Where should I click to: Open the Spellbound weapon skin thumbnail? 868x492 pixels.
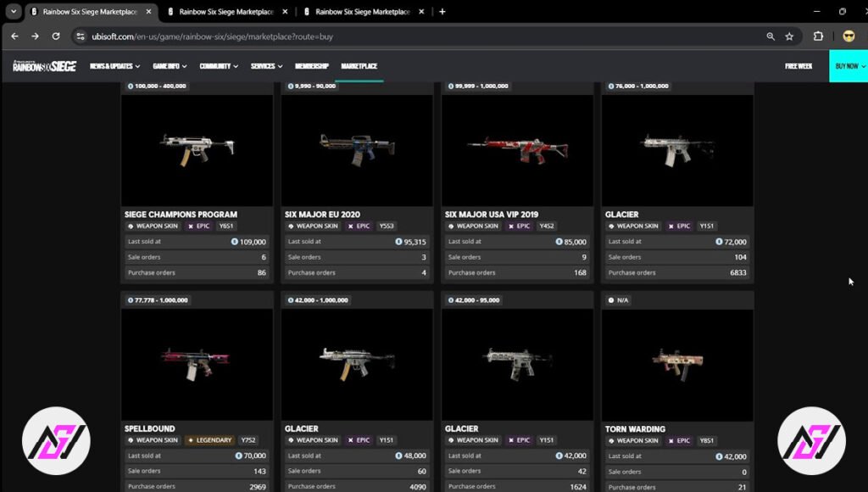point(197,363)
